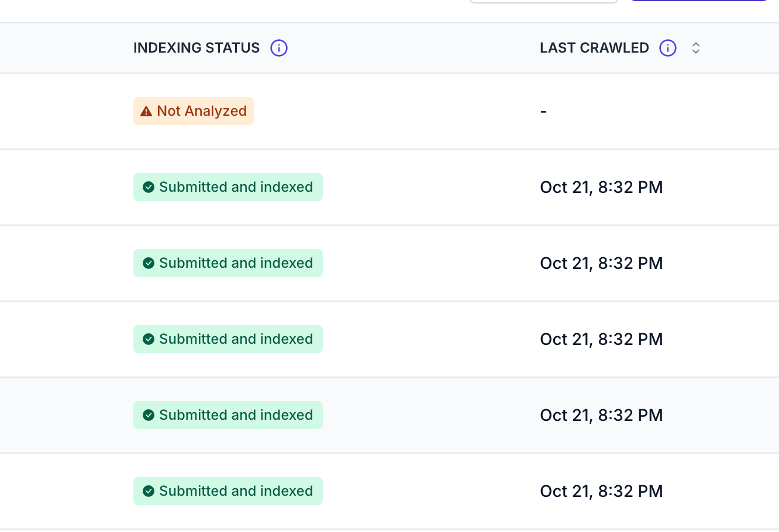The height and width of the screenshot is (532, 779).
Task: Click the second Submitted and indexed badge label
Action: (x=236, y=263)
